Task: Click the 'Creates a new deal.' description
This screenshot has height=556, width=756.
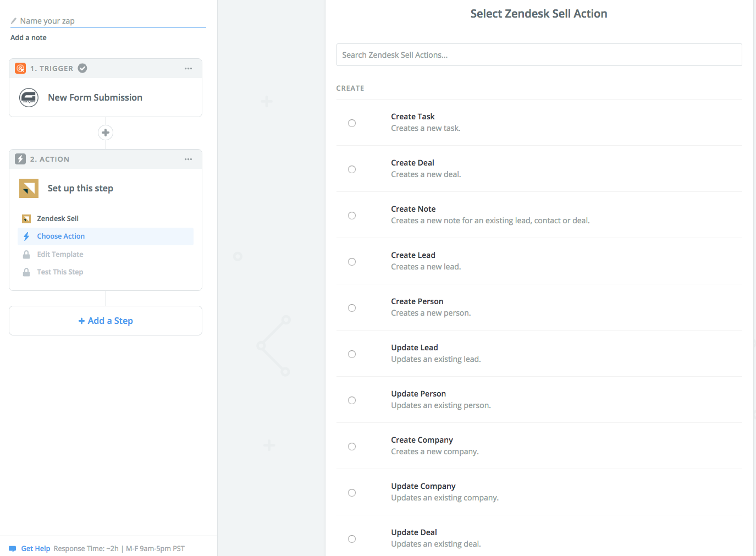Action: point(426,174)
